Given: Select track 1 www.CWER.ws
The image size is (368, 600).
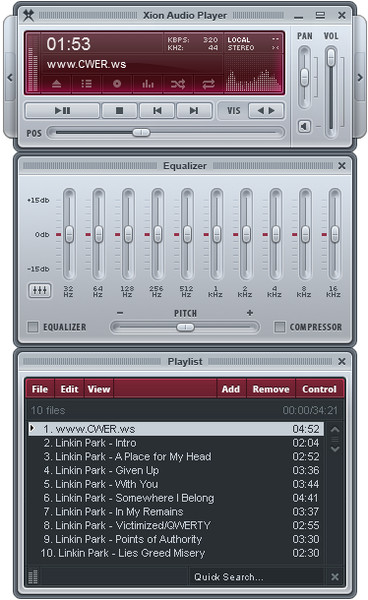Looking at the screenshot, I should click(x=176, y=429).
